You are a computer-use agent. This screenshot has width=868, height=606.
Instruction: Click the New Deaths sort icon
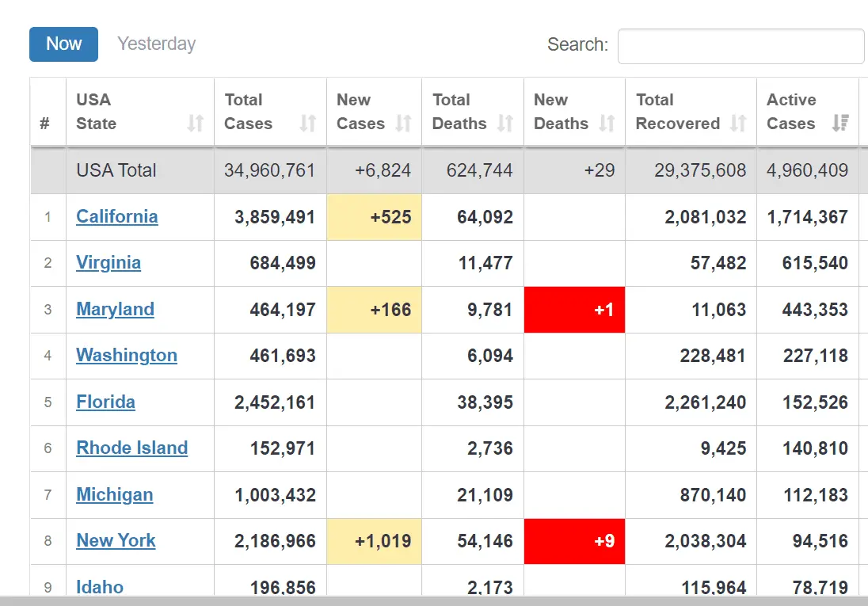[x=607, y=124]
